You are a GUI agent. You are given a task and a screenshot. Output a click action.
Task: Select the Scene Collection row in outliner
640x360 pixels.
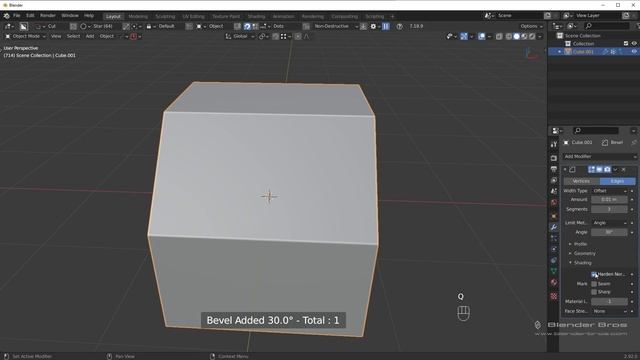point(594,36)
